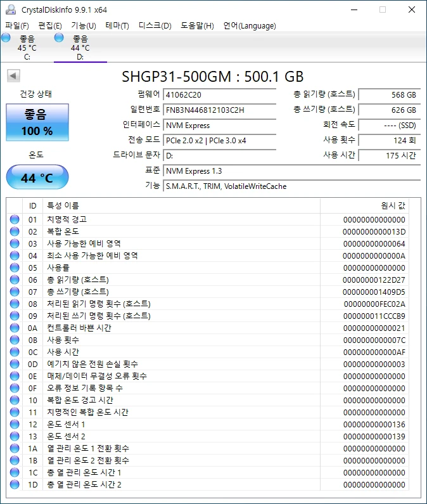Click status icon for 0F 오류 정보 기록 항목 수

[x=15, y=388]
